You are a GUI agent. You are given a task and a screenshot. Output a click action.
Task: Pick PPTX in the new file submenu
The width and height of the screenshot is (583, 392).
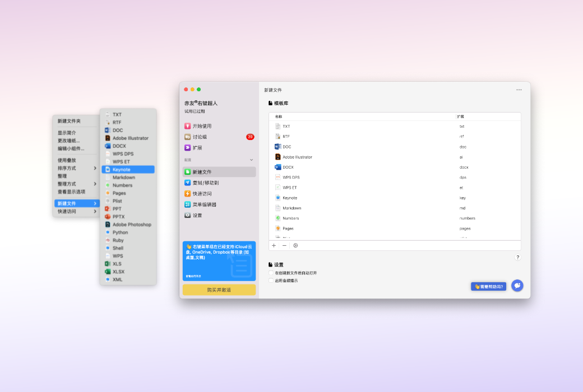(x=128, y=217)
